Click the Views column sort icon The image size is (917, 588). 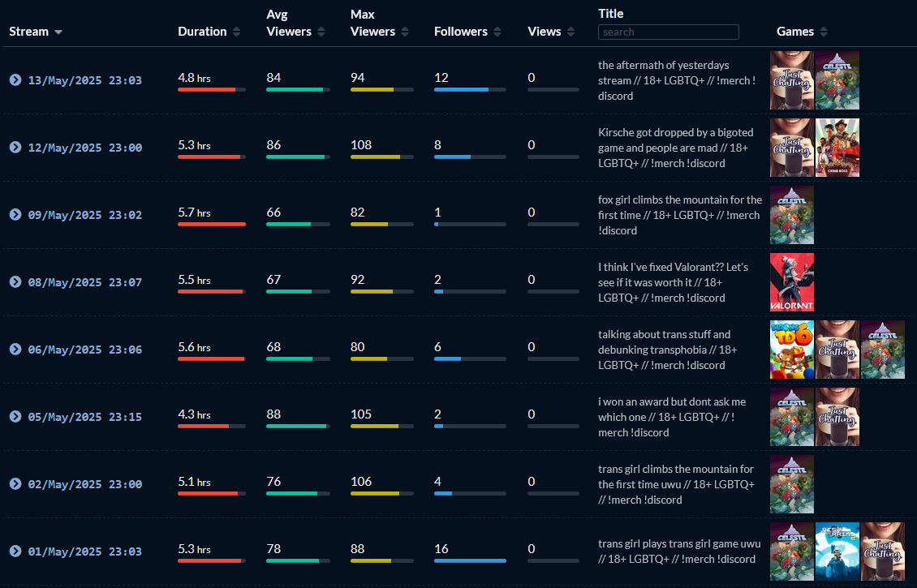tap(571, 32)
